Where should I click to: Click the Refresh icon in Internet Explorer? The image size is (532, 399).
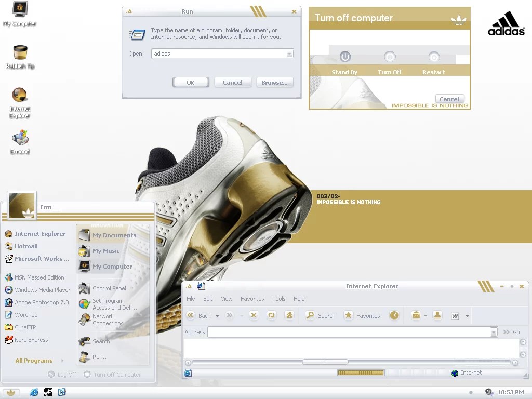pyautogui.click(x=271, y=315)
